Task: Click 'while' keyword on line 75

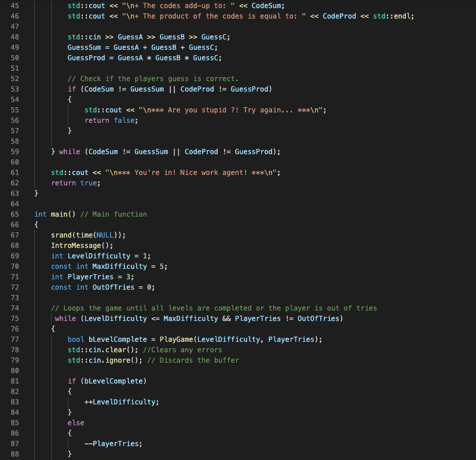Action: pyautogui.click(x=65, y=319)
